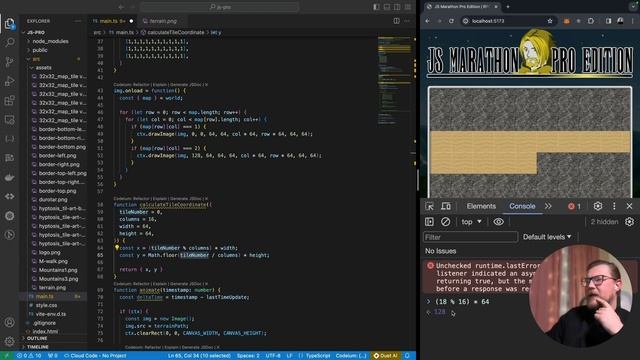Screen dimensions: 640x360
Task: Open Source Control view in activity bar
Action: [x=9, y=62]
